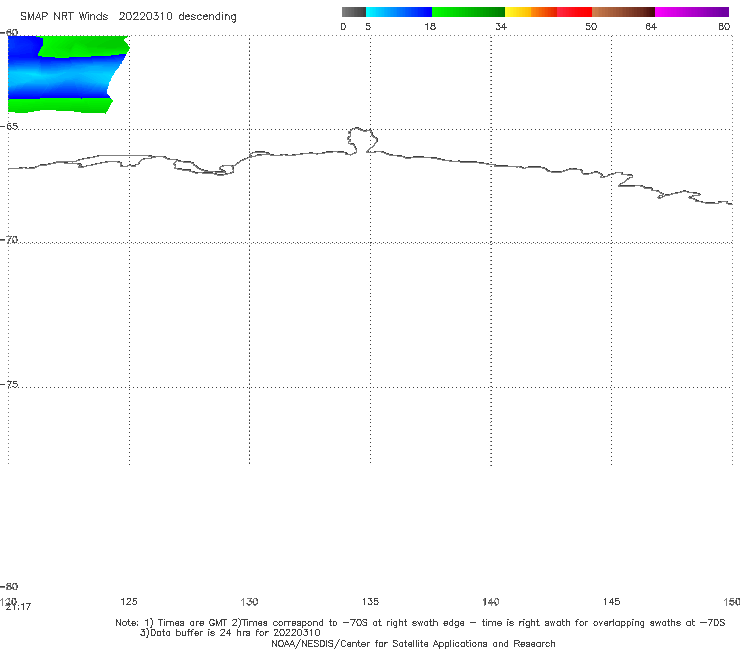
Task: Click color bar label '64'
Action: pyautogui.click(x=651, y=26)
